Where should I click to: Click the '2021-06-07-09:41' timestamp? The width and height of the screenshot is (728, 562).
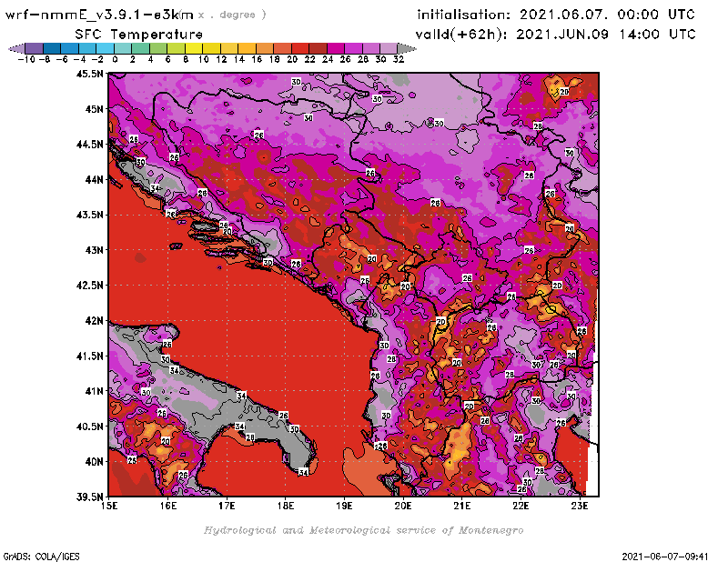coord(665,557)
